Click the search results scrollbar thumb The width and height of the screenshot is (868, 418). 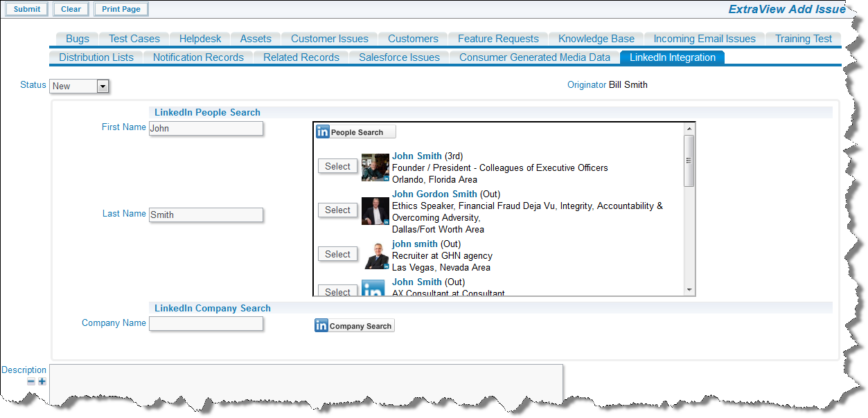689,161
